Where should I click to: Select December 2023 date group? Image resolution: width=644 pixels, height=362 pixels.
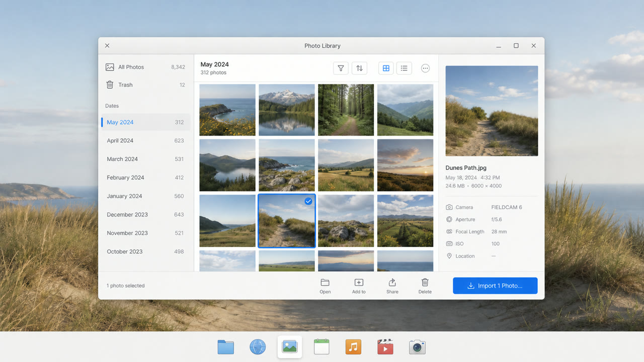point(146,215)
